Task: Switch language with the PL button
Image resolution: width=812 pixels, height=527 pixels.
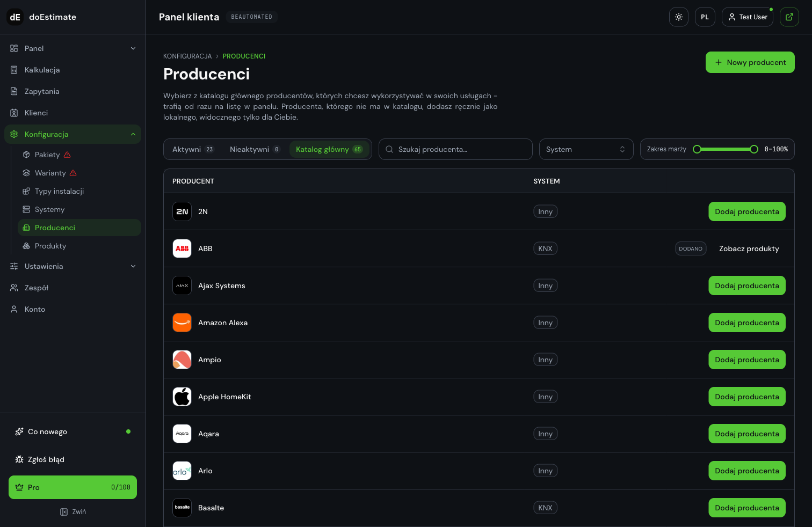Action: pos(705,17)
